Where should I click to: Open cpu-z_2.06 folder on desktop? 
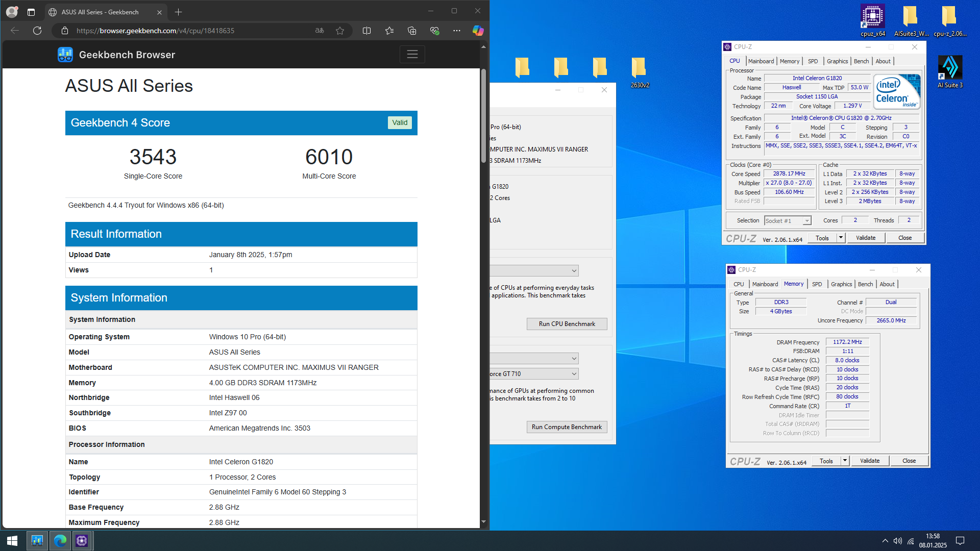(x=950, y=21)
